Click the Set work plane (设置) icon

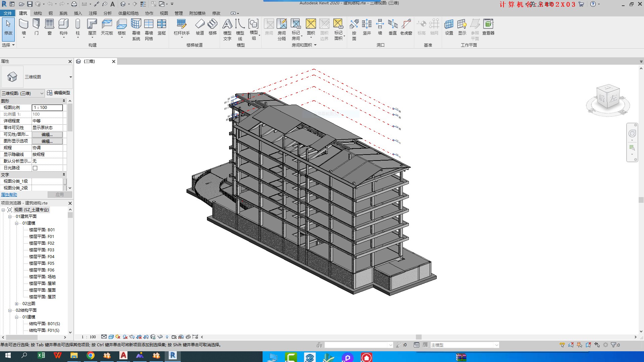(x=449, y=27)
